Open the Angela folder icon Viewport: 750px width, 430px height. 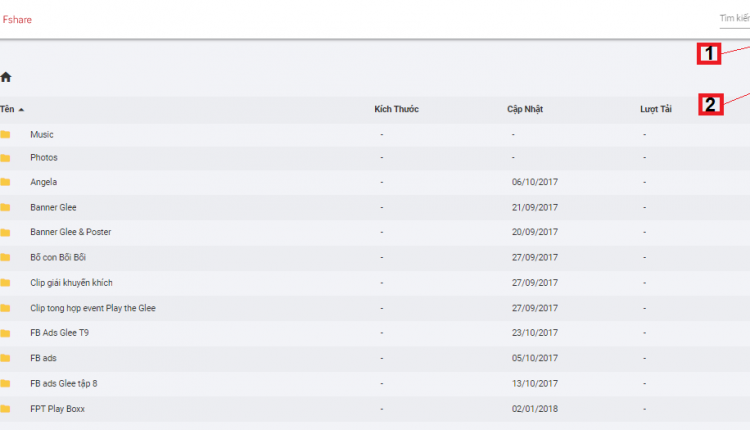tap(5, 182)
